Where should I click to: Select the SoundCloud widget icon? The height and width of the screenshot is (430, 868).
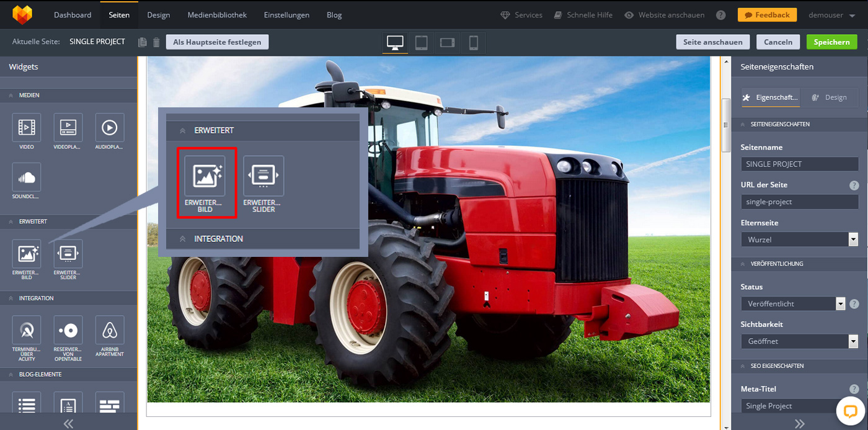click(26, 177)
